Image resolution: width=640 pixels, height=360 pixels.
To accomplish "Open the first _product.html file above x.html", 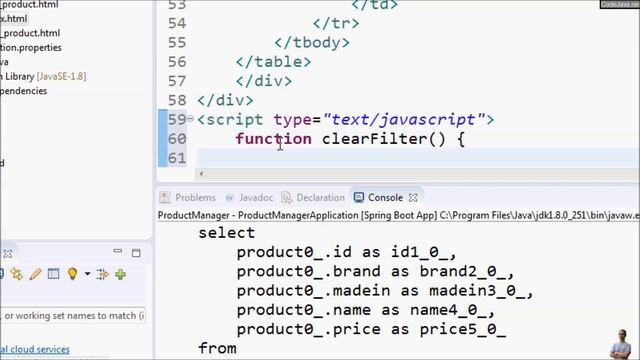I will coord(29,4).
